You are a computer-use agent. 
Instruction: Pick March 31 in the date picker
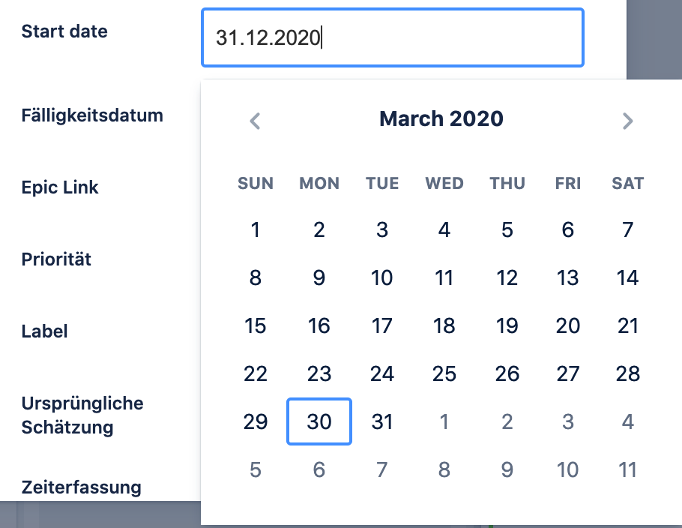[x=382, y=421]
